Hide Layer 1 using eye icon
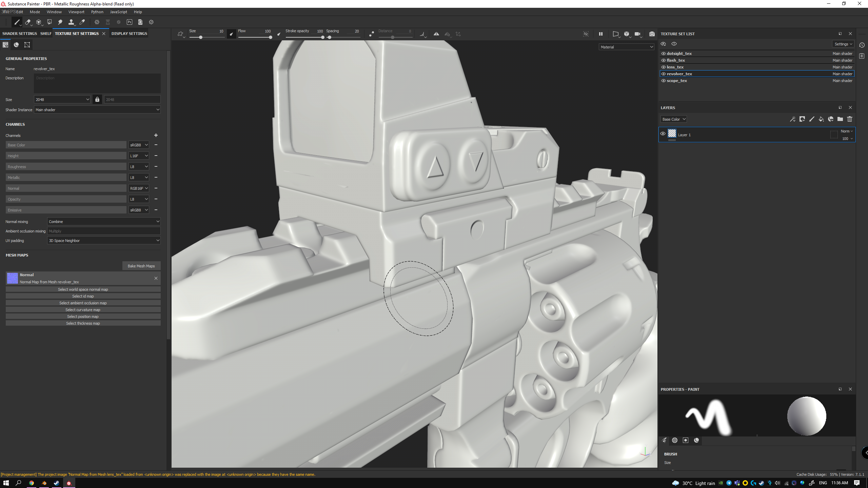 pos(663,134)
